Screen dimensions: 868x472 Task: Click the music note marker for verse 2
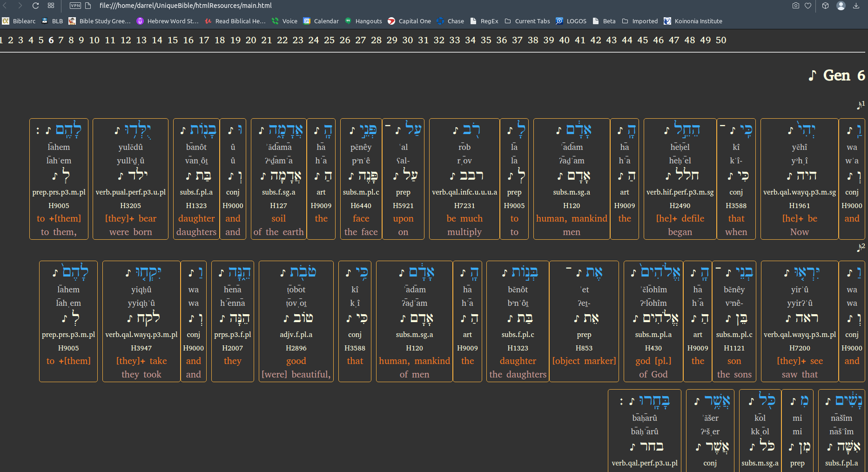coord(859,248)
